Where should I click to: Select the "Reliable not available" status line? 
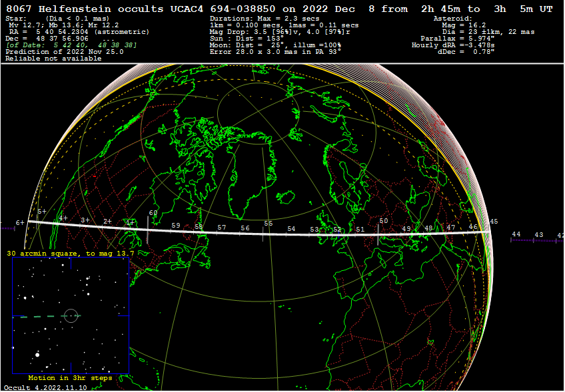53,58
